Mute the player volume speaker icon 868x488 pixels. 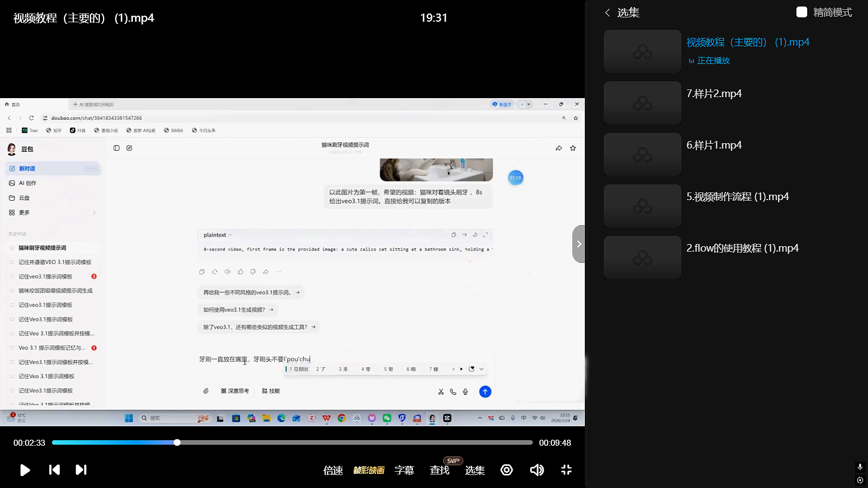tap(537, 470)
